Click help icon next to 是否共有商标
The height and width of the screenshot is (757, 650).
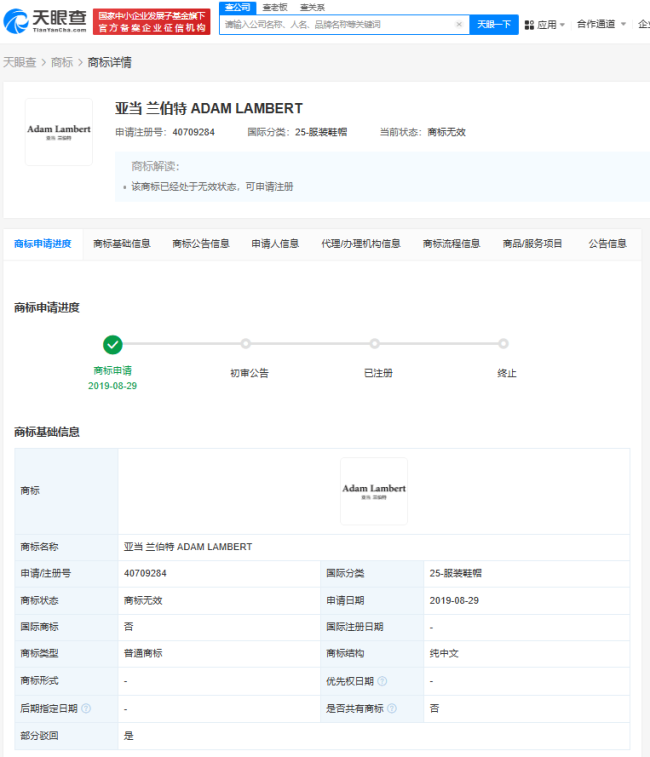coord(391,708)
